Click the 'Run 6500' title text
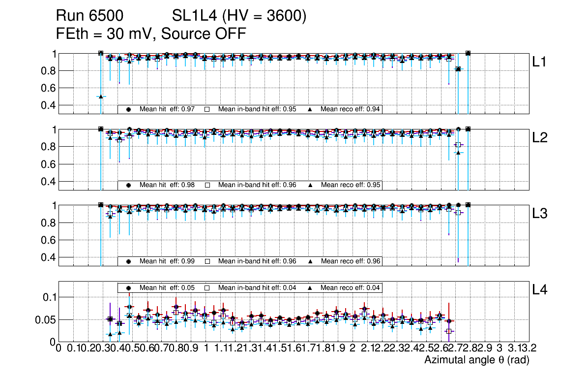588x380 pixels. (89, 16)
